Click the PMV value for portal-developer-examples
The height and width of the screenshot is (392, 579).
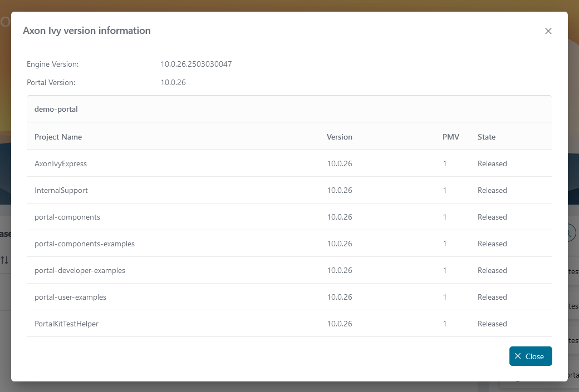click(445, 270)
